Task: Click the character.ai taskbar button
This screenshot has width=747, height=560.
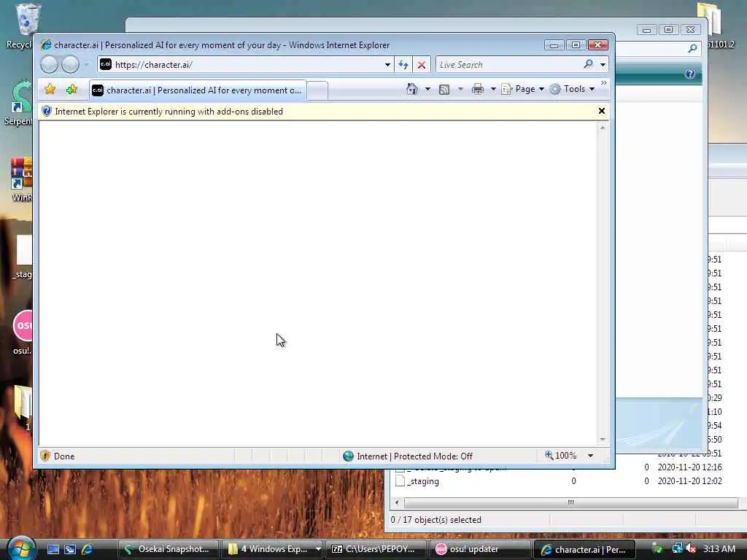Action: coord(584,549)
